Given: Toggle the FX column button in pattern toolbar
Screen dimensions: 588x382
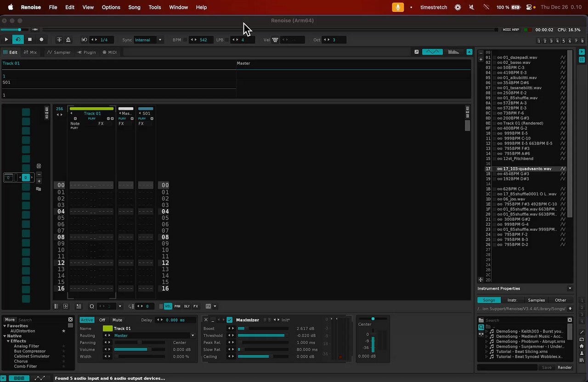Looking at the screenshot, I should click(x=196, y=306).
